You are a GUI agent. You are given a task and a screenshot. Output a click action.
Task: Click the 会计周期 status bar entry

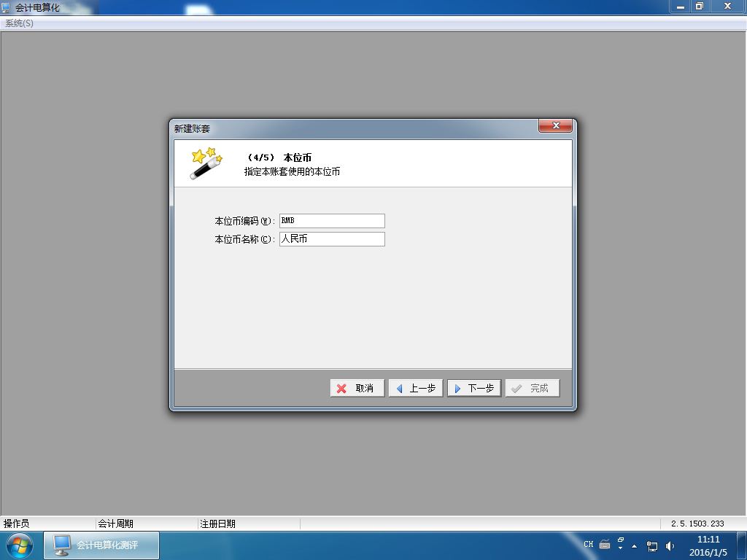pyautogui.click(x=115, y=524)
